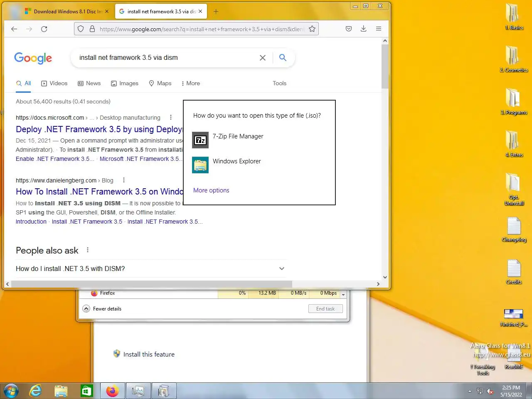
Task: Click the taskbar clock showing 2:25 PM
Action: pos(511,391)
